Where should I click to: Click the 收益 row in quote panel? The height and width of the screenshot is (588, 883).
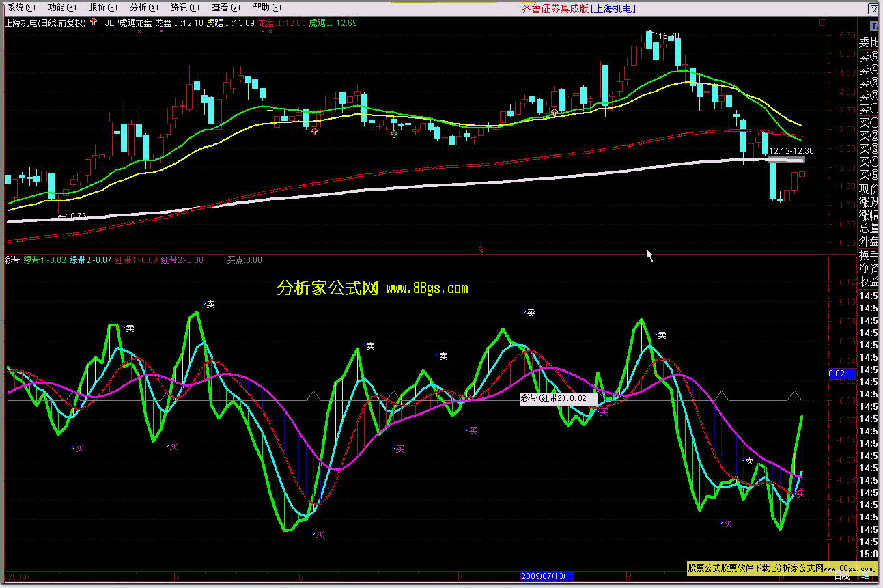tap(870, 281)
